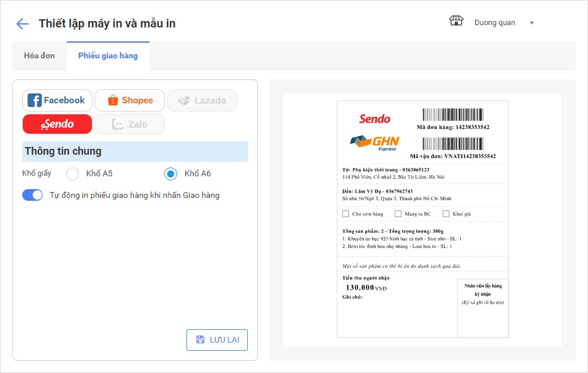Expand the Duong quan store dropdown
Image resolution: width=588 pixels, height=373 pixels.
click(x=532, y=23)
